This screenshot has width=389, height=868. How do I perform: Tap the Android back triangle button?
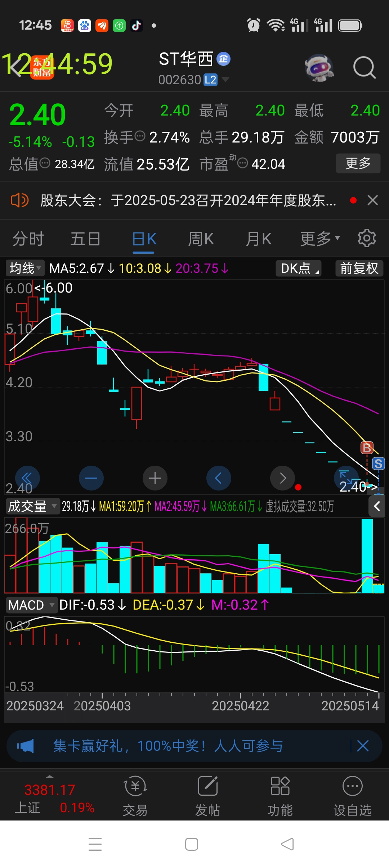pos(287,844)
